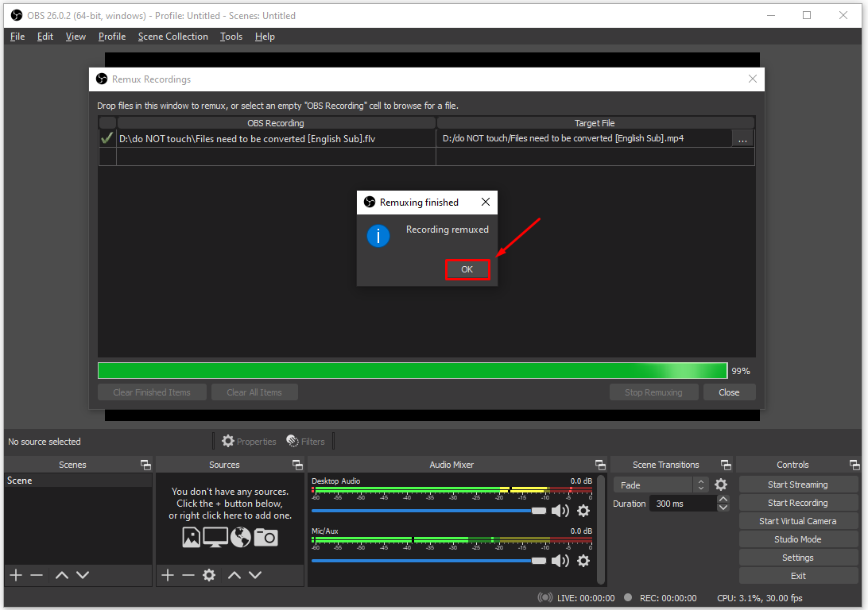Click Start Virtual Camera
868x610 pixels.
[x=798, y=521]
